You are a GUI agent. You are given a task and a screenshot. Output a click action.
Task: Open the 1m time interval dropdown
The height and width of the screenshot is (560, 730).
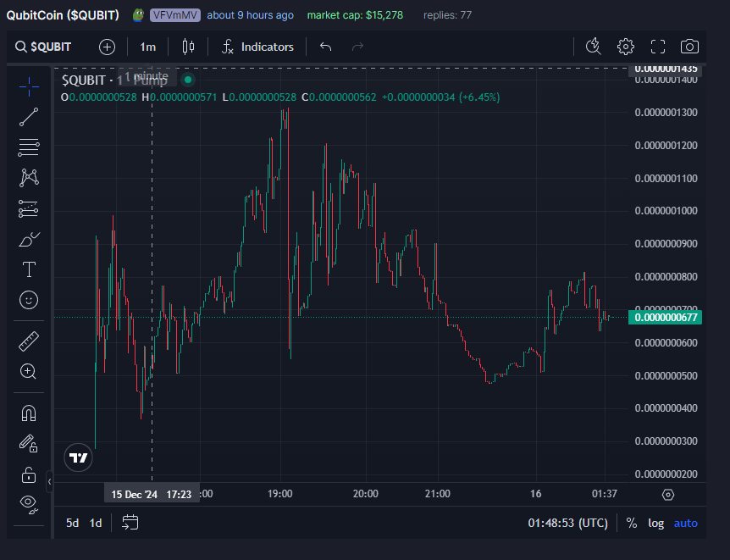coord(147,47)
